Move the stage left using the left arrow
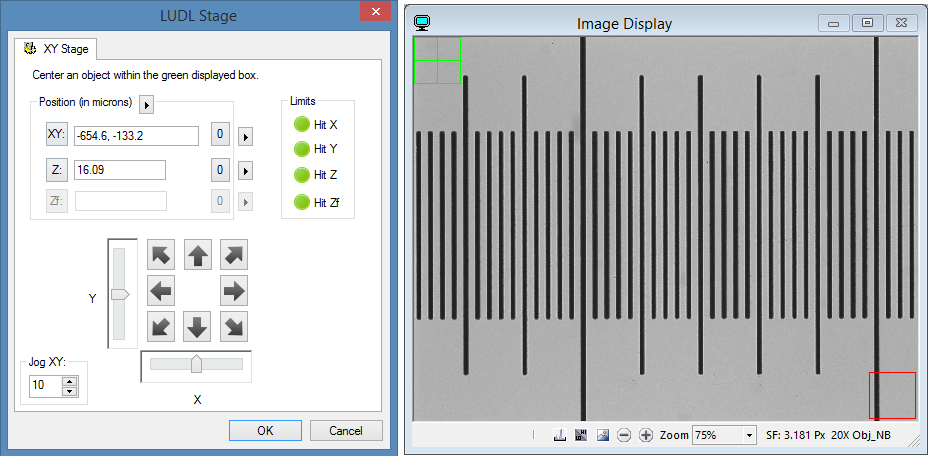 click(x=162, y=291)
